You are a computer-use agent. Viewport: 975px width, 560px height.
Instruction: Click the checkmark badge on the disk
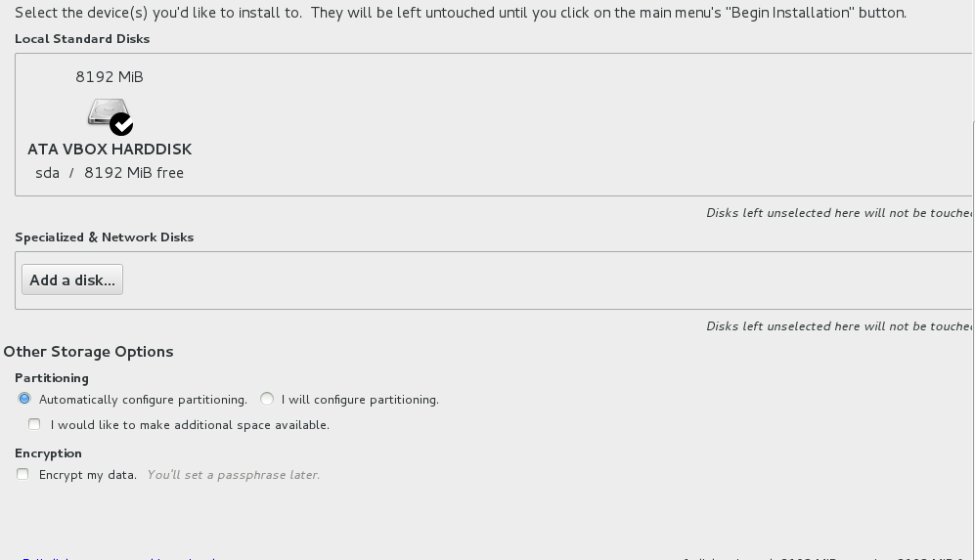tap(121, 124)
